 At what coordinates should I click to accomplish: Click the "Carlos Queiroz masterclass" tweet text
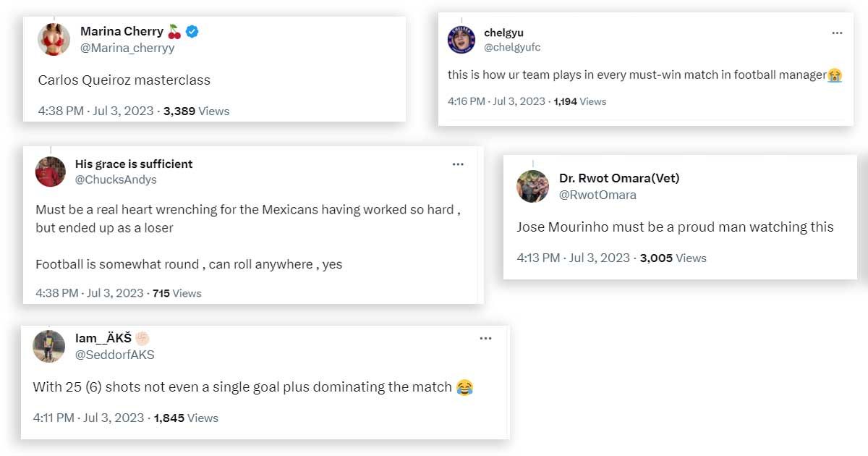(124, 80)
